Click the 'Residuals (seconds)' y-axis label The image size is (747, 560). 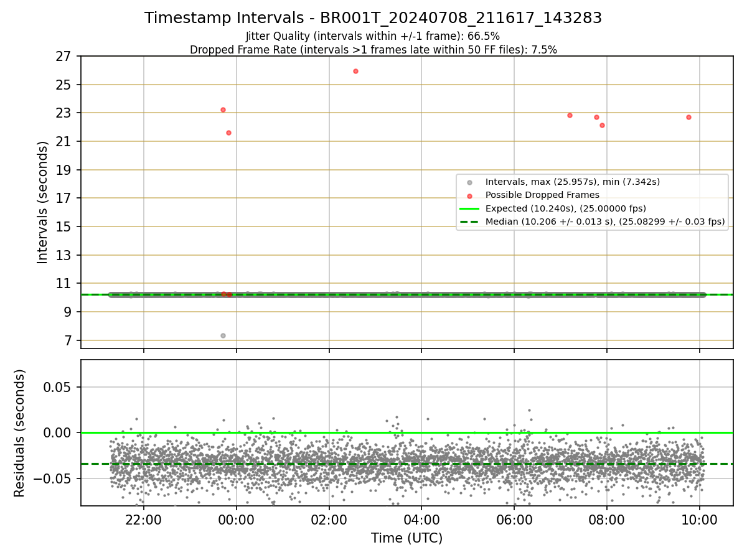(19, 433)
